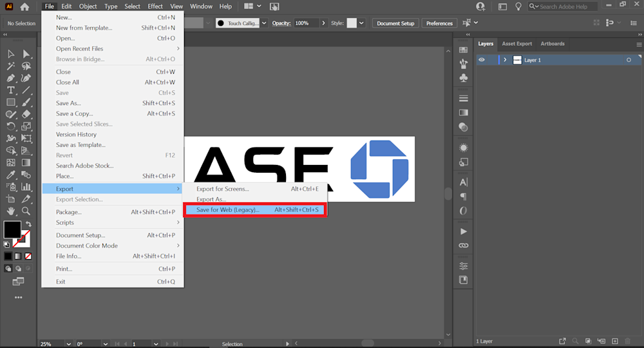
Task: Select the Type tool
Action: click(x=11, y=90)
